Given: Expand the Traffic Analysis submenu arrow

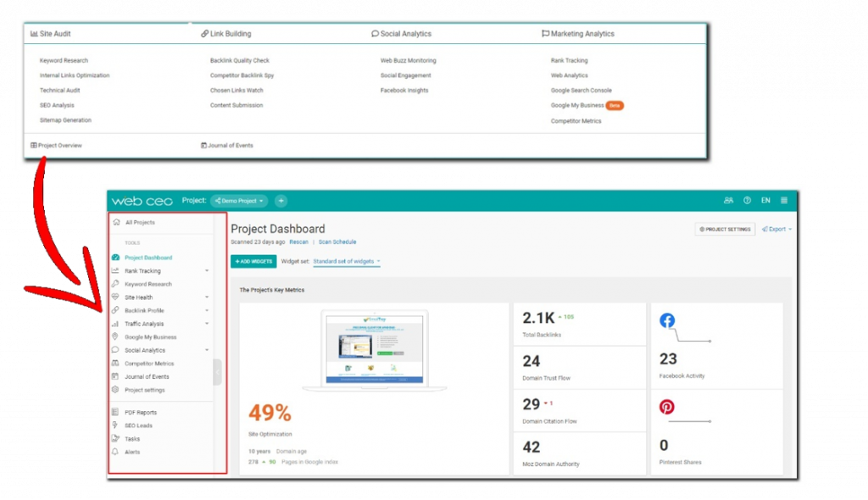Looking at the screenshot, I should [x=207, y=324].
